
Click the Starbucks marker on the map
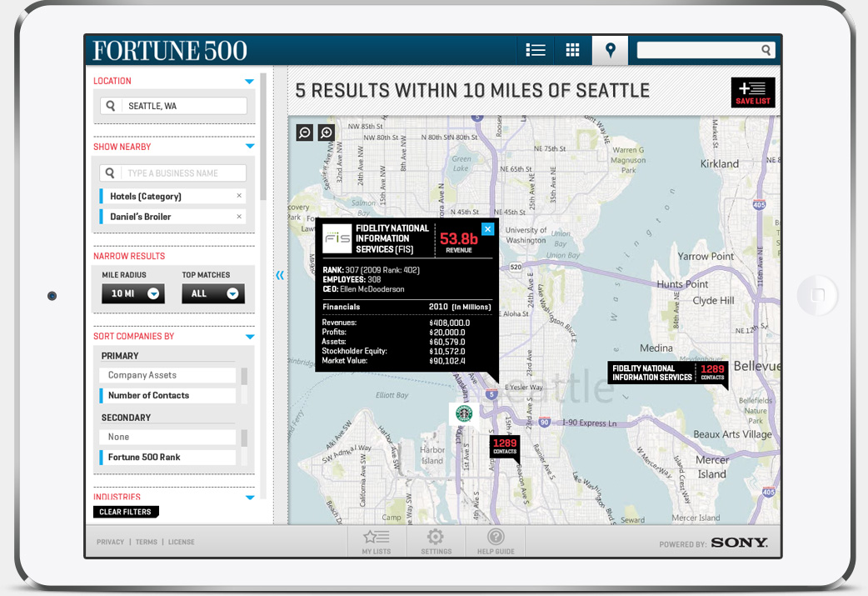tap(463, 413)
